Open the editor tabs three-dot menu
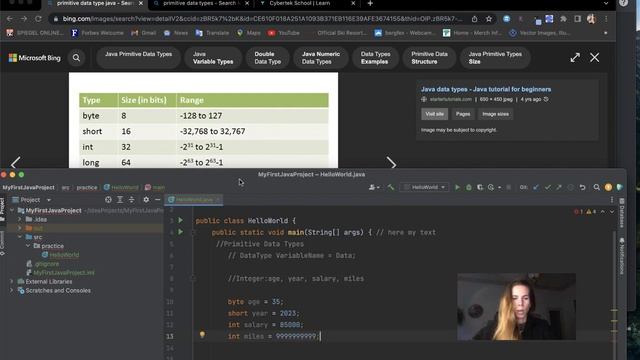 (x=611, y=200)
